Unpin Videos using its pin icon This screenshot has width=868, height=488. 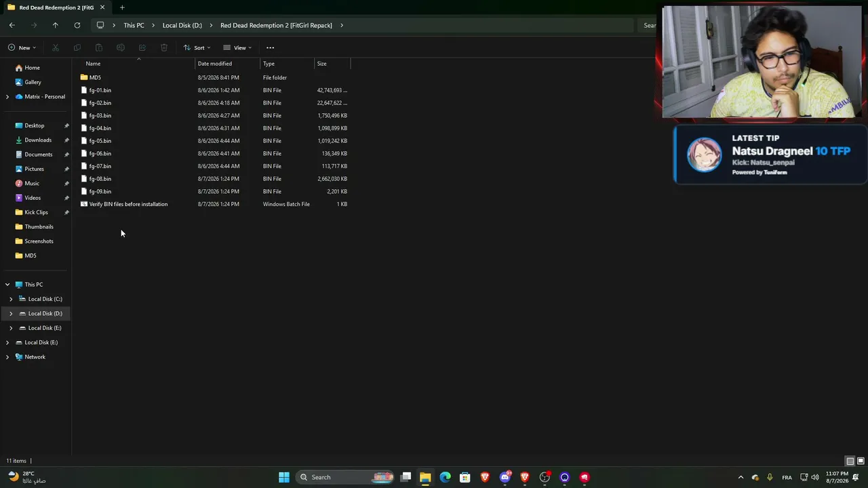pyautogui.click(x=66, y=198)
